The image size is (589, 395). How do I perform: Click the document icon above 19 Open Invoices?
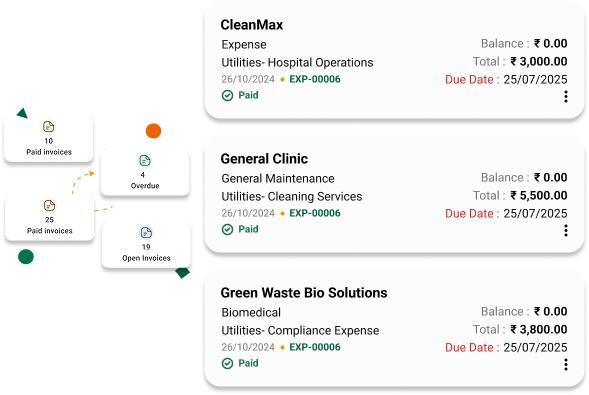(146, 233)
